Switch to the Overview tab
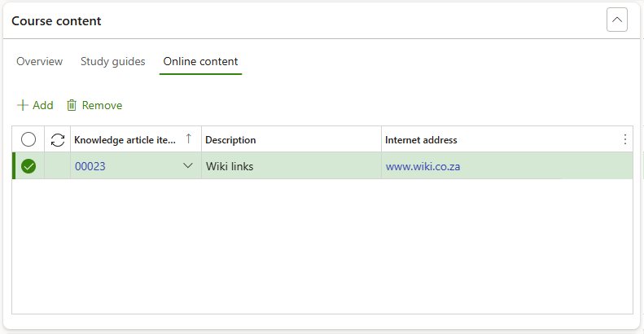 39,61
